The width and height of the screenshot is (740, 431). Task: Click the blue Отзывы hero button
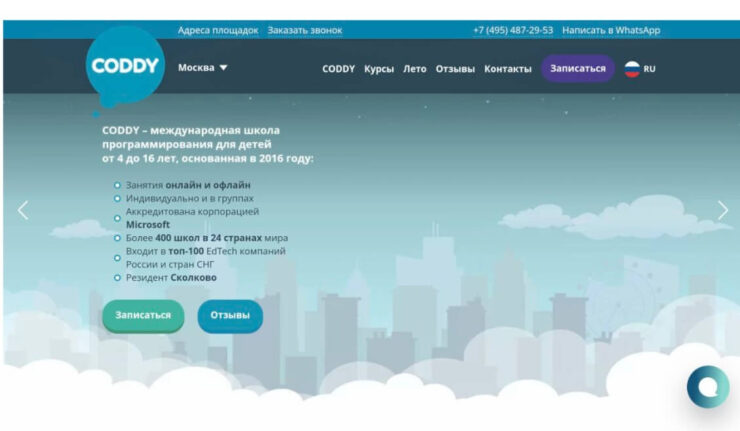pos(230,315)
